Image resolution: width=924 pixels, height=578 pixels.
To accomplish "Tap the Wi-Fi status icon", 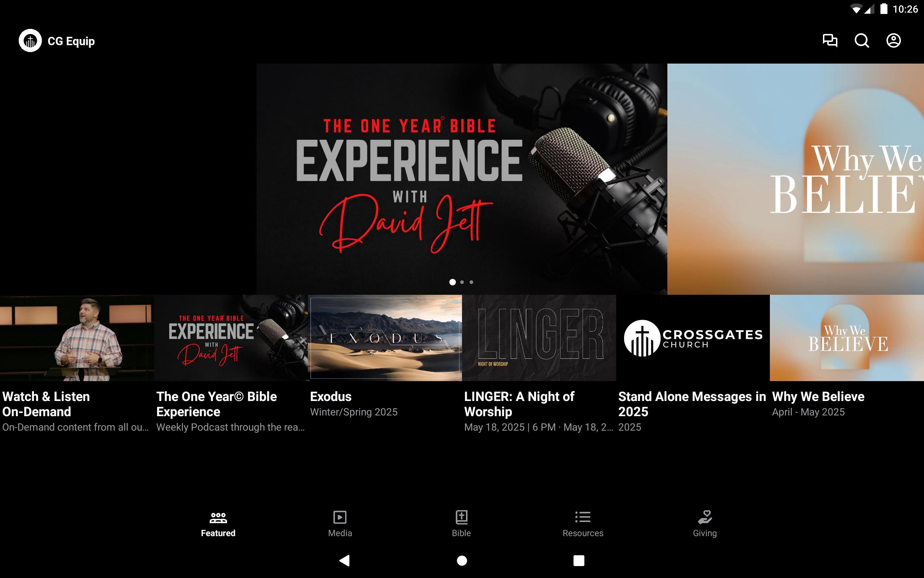I will (857, 9).
